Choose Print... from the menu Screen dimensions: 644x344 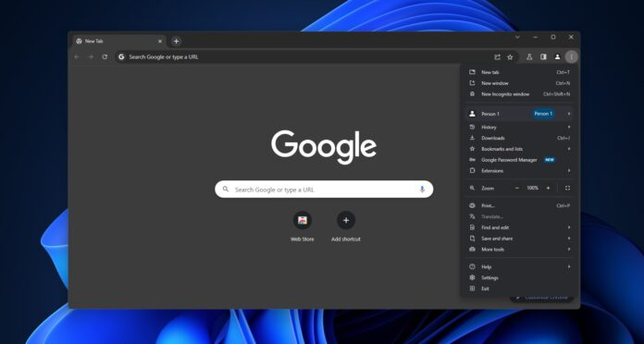pyautogui.click(x=520, y=205)
